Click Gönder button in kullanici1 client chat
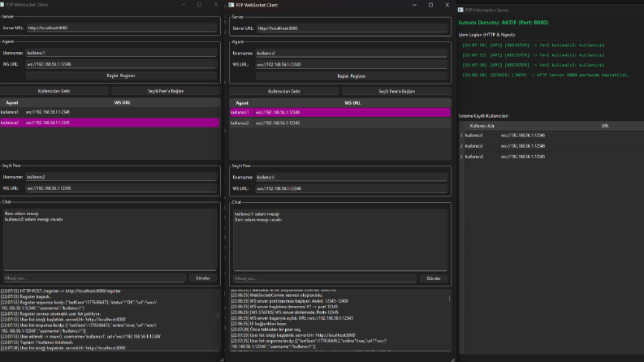Image resolution: width=644 pixels, height=362 pixels. 202,278
